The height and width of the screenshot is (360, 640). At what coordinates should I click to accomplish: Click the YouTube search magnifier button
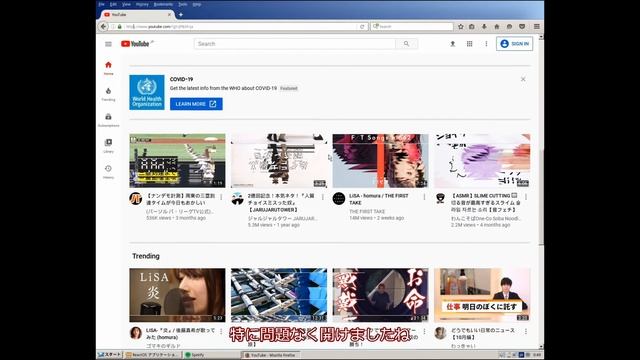406,44
